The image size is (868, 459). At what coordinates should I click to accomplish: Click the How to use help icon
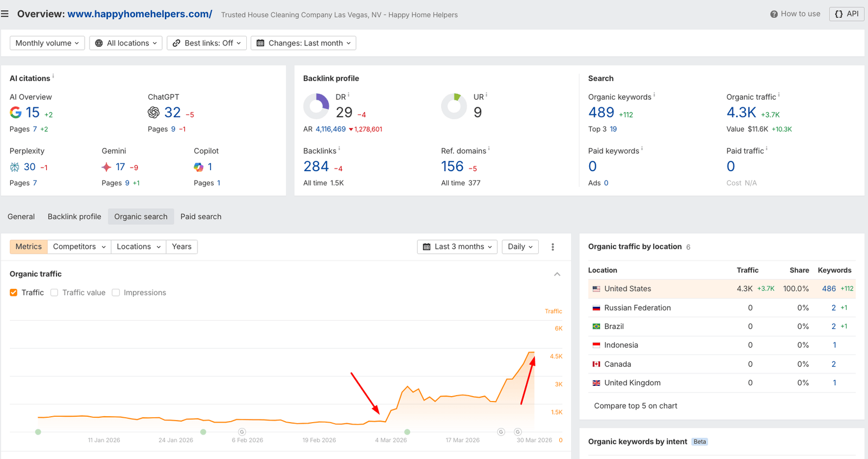[x=774, y=14]
